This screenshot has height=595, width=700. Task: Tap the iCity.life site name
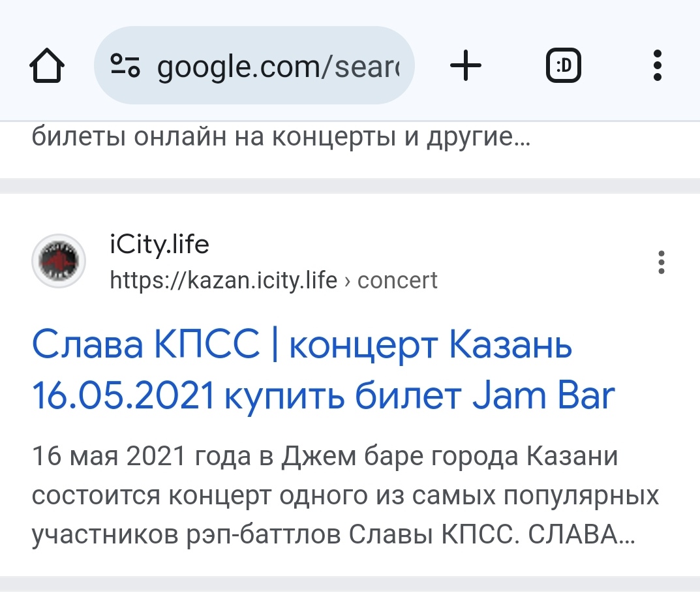(x=159, y=245)
